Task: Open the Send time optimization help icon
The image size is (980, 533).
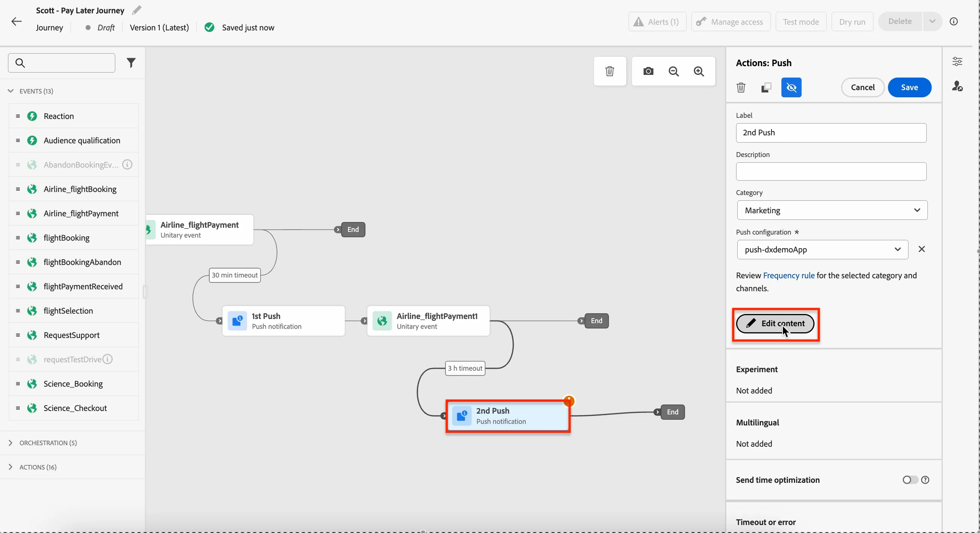Action: tap(925, 480)
